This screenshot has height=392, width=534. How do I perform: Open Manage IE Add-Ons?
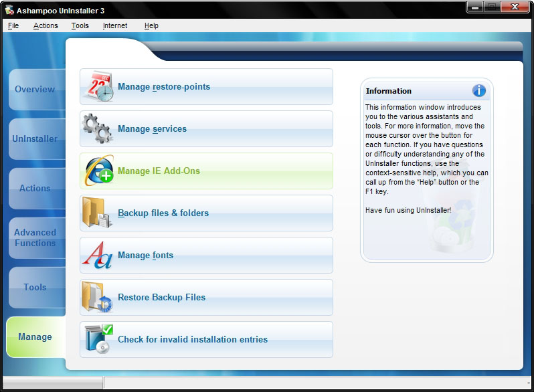click(206, 171)
